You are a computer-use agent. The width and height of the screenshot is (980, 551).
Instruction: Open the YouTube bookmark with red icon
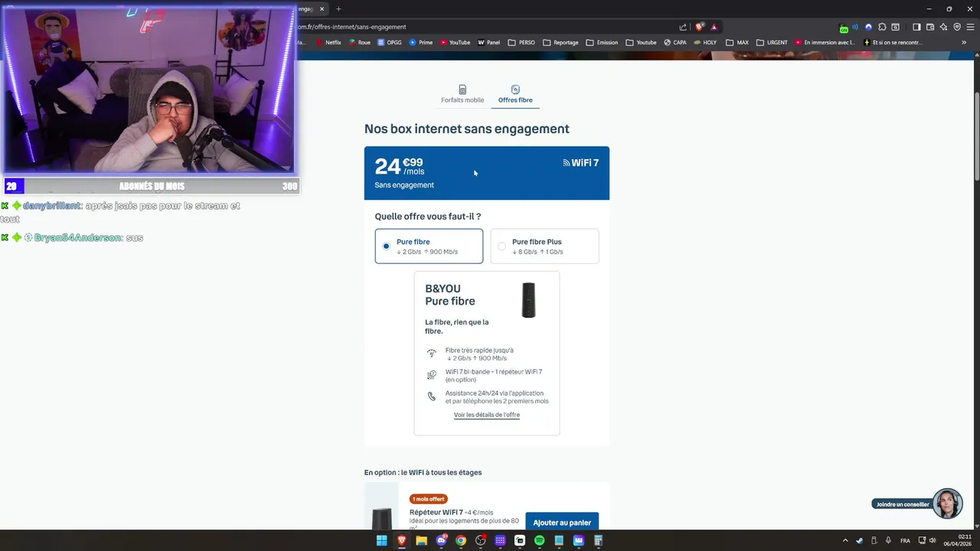455,43
